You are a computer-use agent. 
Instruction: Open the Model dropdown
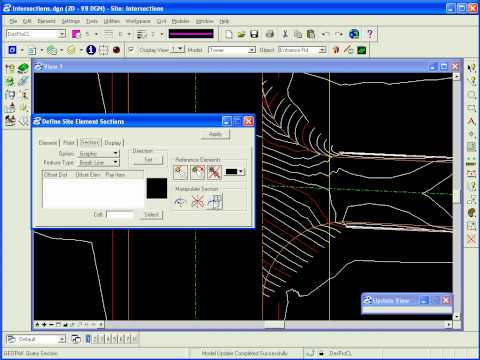click(252, 50)
